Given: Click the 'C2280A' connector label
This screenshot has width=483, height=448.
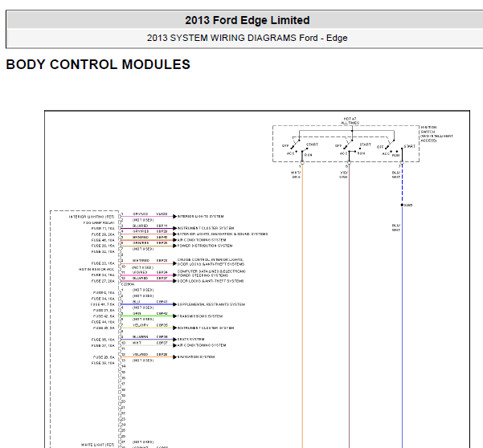Looking at the screenshot, I should tap(128, 284).
